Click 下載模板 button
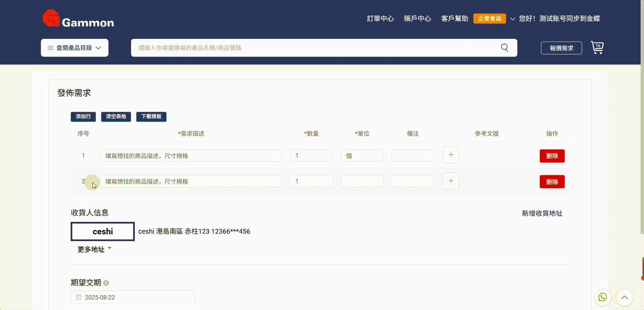The width and height of the screenshot is (644, 310). 151,117
